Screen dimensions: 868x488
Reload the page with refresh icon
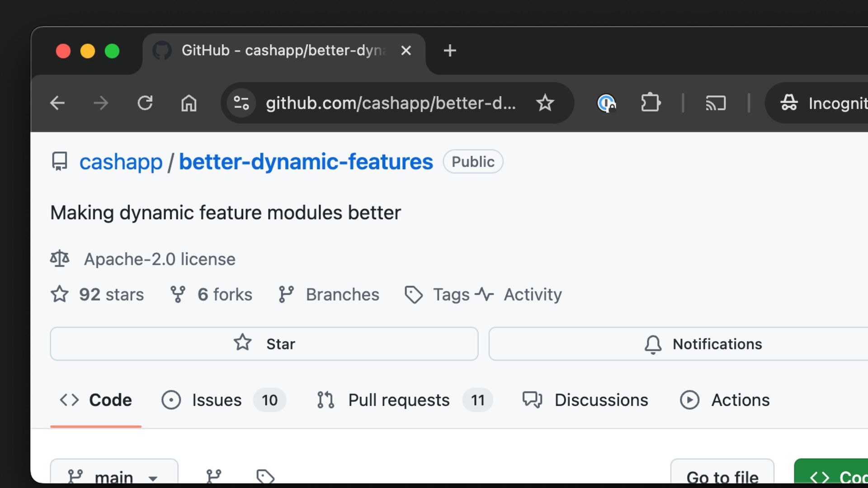145,103
